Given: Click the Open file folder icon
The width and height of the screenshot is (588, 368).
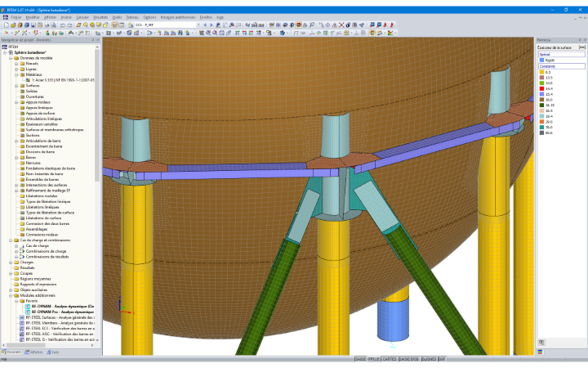Looking at the screenshot, I should (x=13, y=25).
